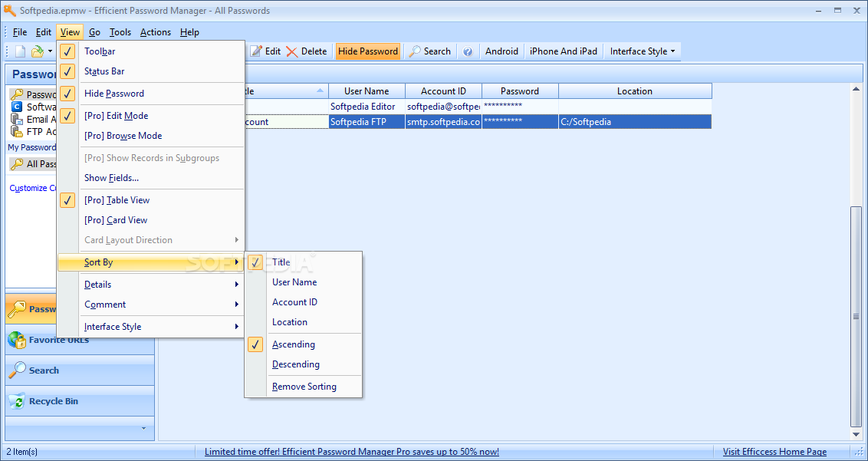Expand the Details submenu
Screen dimensions: 868x461
coord(150,285)
